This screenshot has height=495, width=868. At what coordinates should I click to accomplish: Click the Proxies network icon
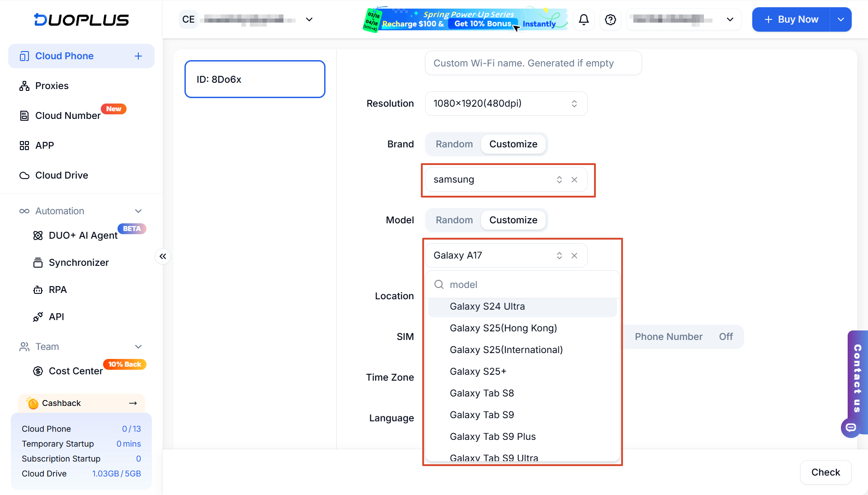tap(24, 86)
